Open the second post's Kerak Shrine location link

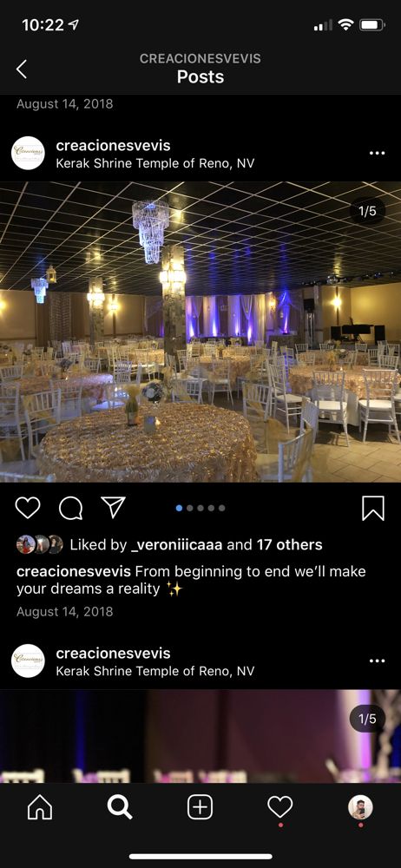155,672
